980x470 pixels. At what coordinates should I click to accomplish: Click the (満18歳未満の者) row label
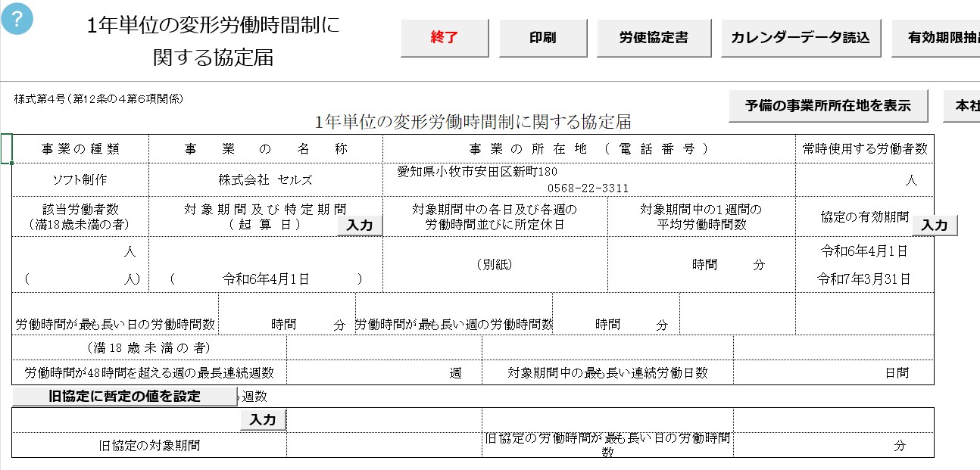(148, 347)
